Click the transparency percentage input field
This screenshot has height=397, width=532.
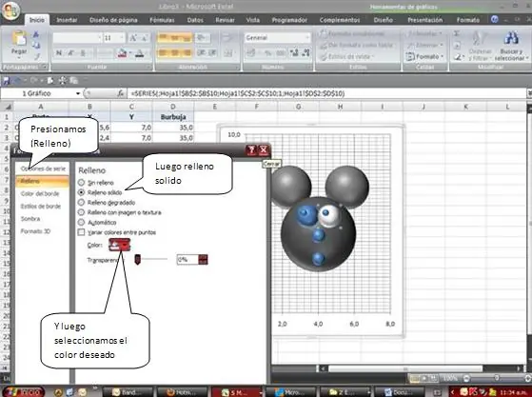(x=187, y=260)
